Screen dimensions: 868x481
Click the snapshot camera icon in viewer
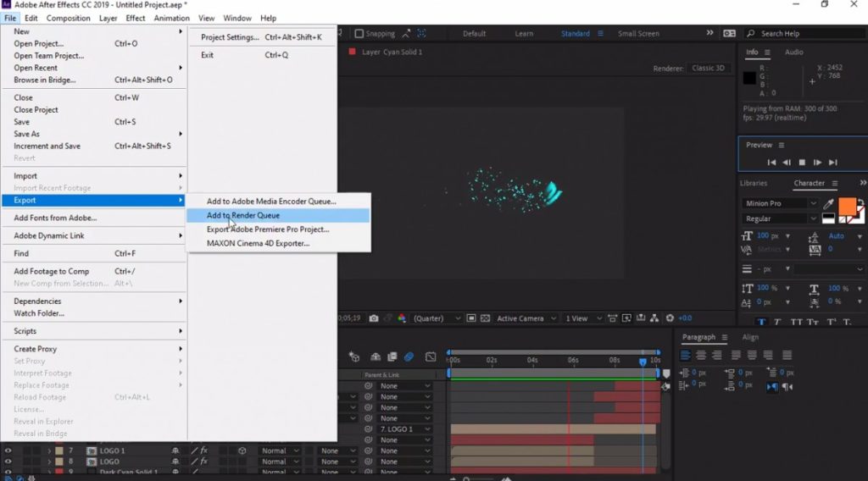click(374, 318)
